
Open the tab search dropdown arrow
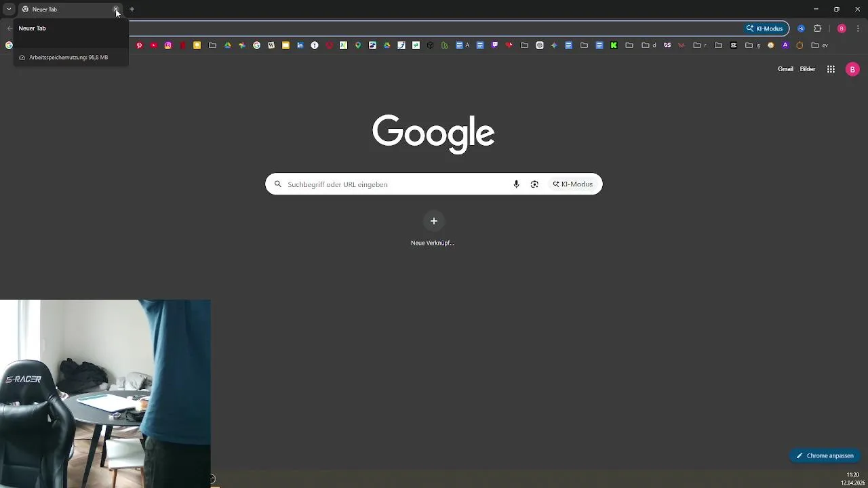click(x=9, y=9)
